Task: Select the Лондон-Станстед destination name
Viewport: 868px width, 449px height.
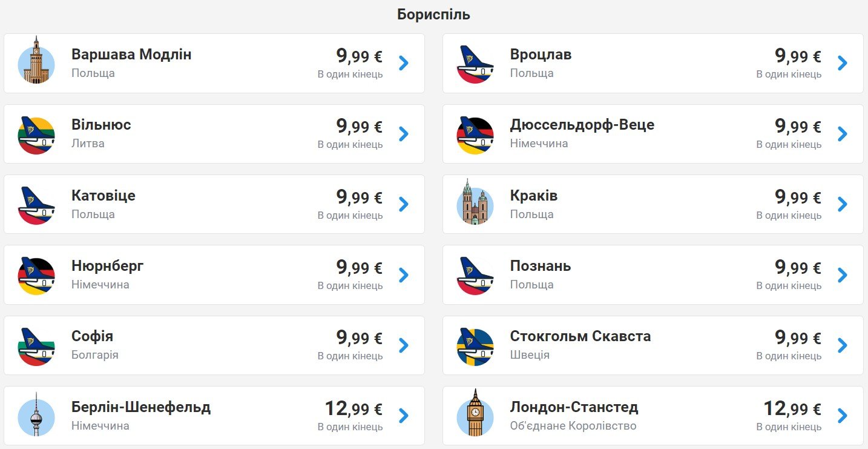Action: (x=574, y=407)
